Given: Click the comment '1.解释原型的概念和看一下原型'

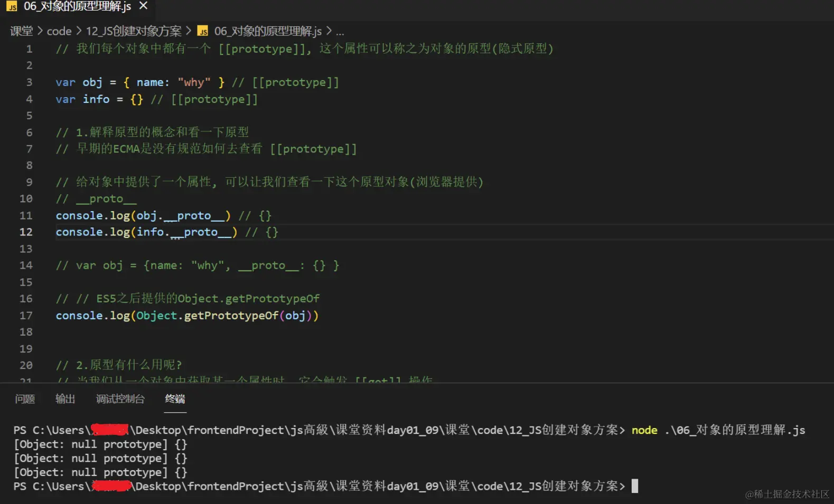Looking at the screenshot, I should (152, 132).
